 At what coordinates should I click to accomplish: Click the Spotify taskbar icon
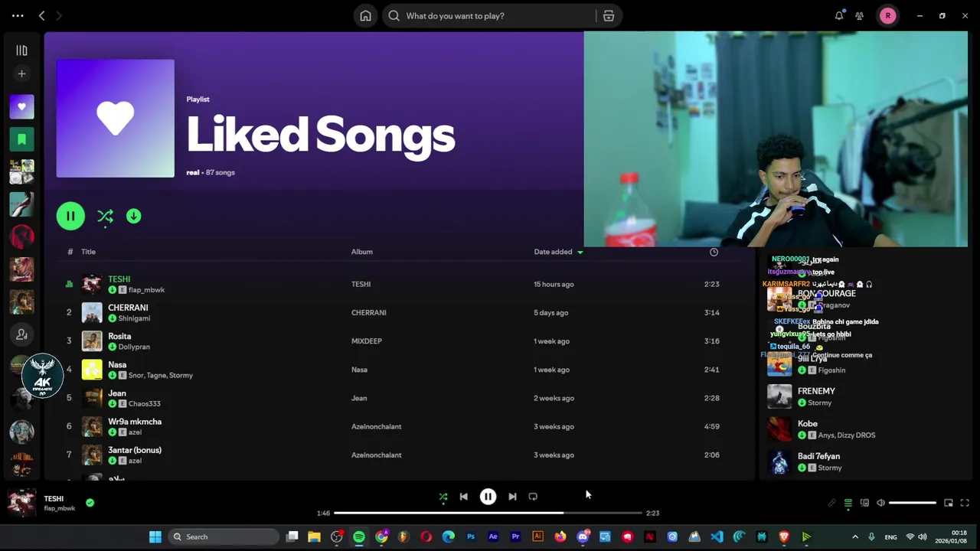pos(359,536)
